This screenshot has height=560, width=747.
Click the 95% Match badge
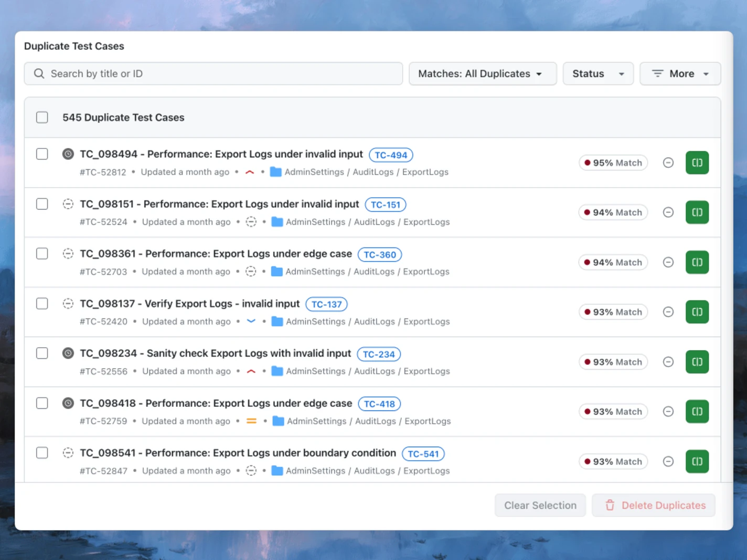[613, 163]
